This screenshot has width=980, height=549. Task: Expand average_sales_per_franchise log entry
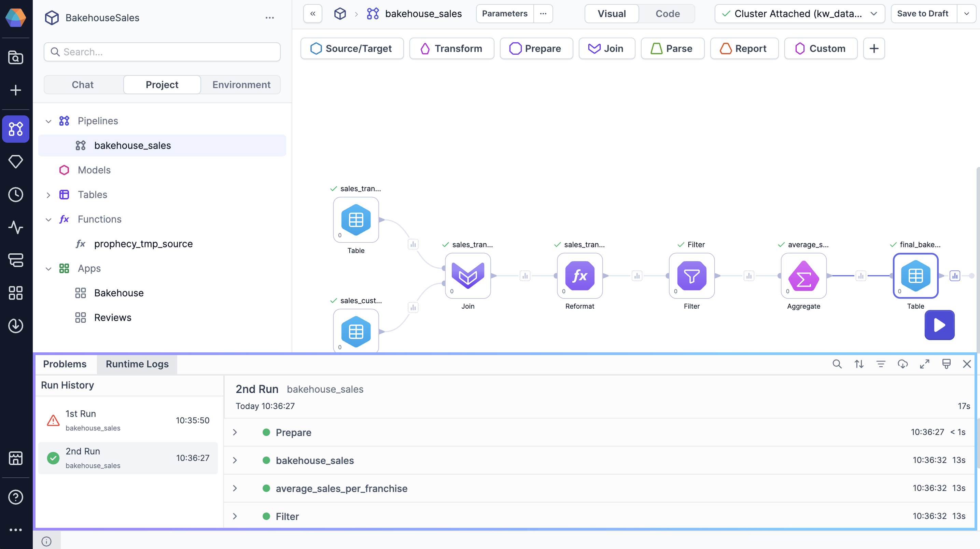coord(235,488)
